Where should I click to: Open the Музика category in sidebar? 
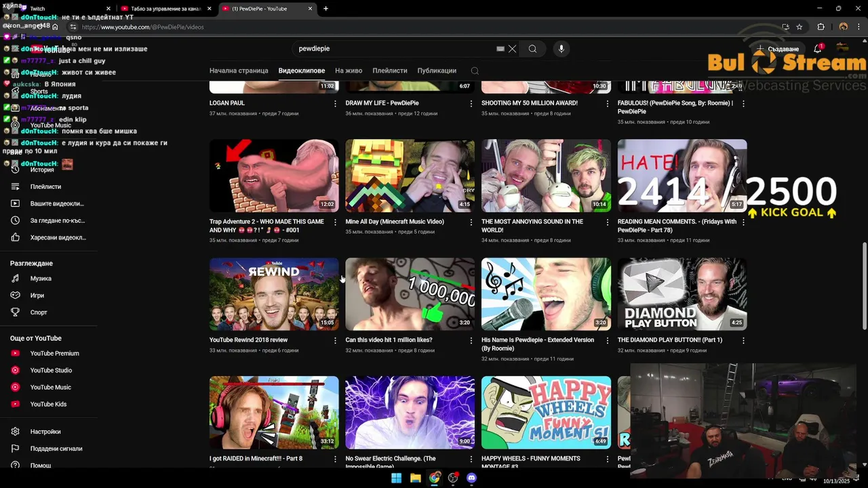click(41, 279)
